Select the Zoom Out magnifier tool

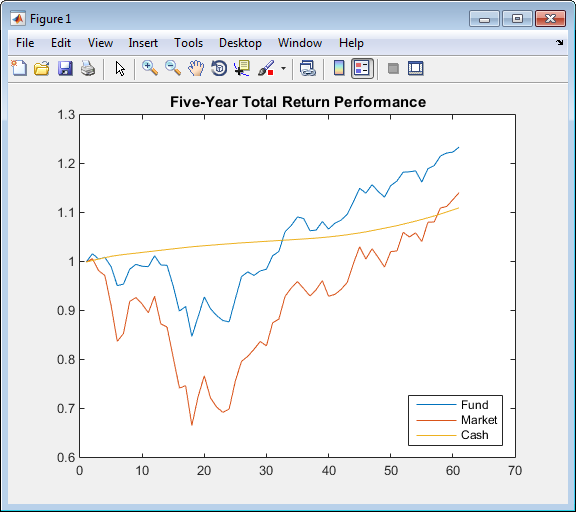pyautogui.click(x=173, y=68)
